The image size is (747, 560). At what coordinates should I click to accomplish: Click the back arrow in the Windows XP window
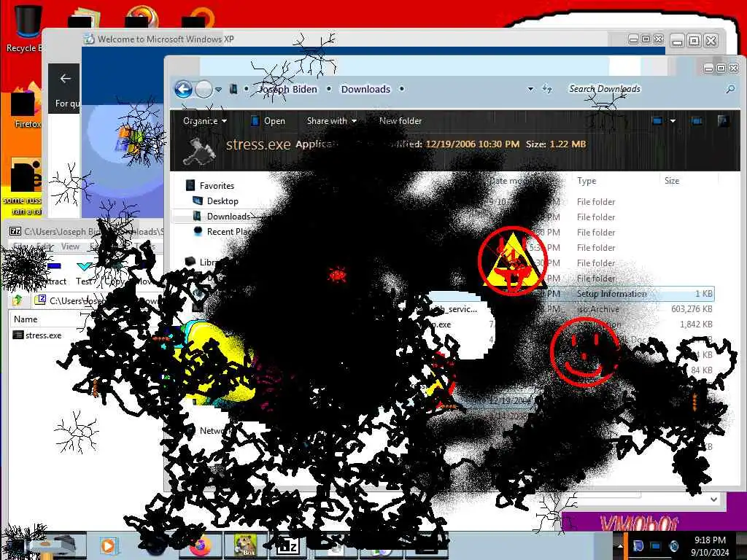[x=65, y=79]
